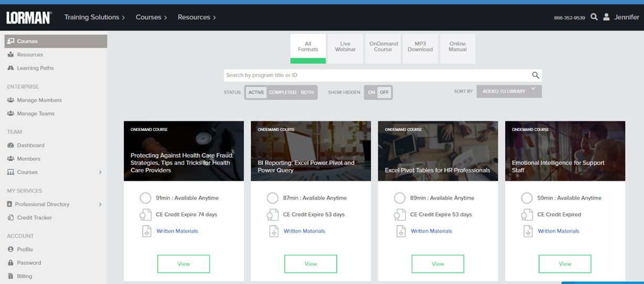The height and width of the screenshot is (284, 644).
Task: Switch Show Hidden to Off
Action: click(384, 92)
